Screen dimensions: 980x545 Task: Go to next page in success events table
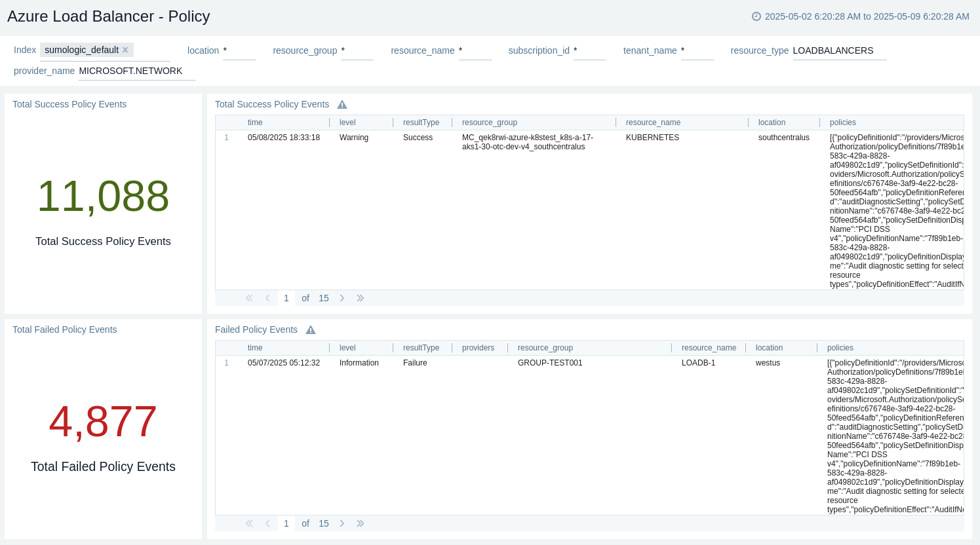342,298
